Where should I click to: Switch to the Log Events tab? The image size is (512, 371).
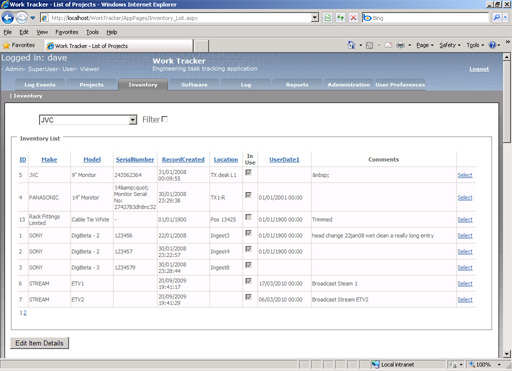click(x=40, y=85)
